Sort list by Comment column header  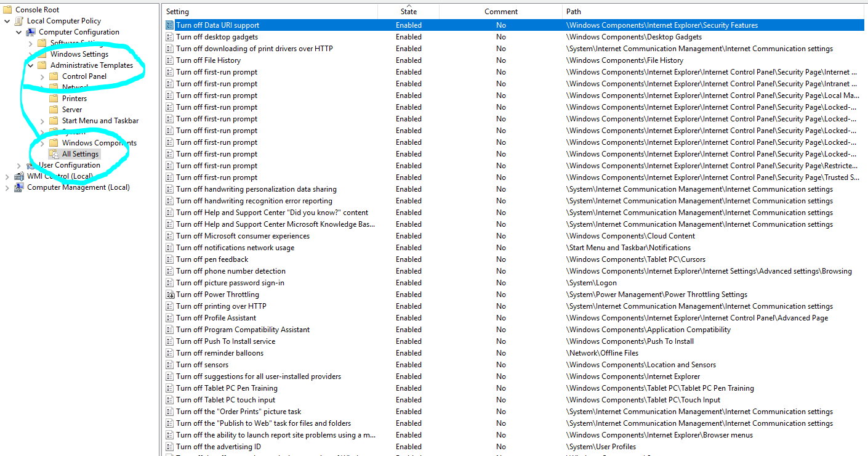click(501, 11)
